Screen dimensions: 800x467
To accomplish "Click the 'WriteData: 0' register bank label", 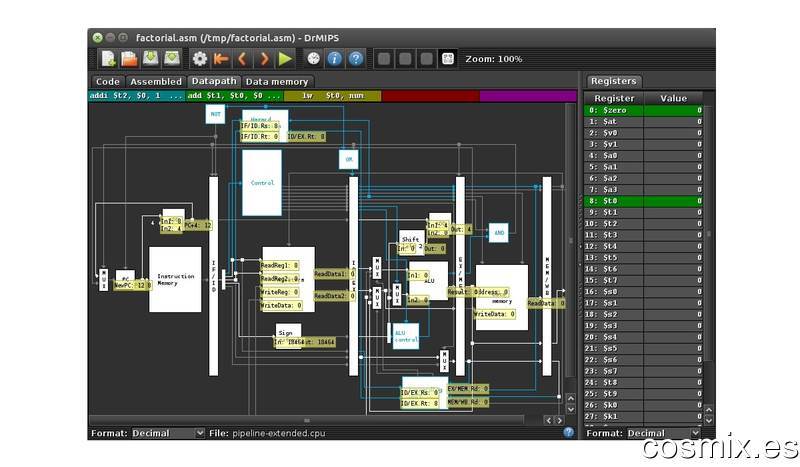I will tap(281, 305).
